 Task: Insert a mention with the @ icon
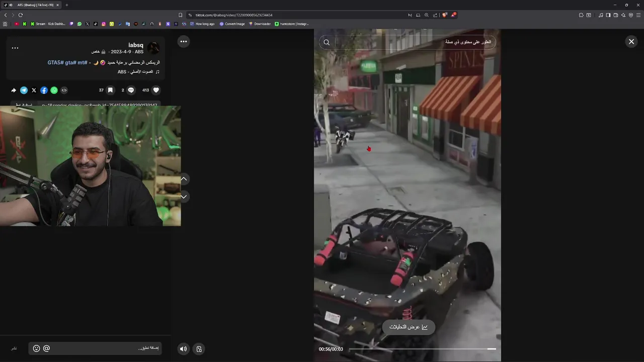tap(46, 348)
